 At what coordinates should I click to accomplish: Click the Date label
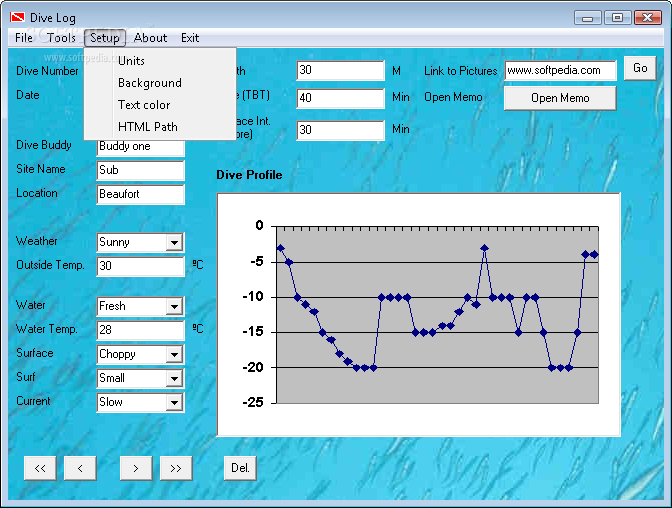[x=28, y=95]
